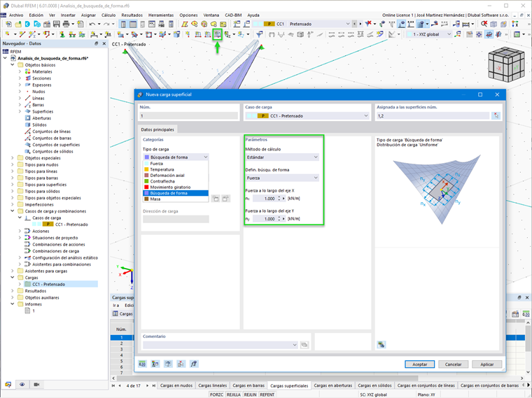
Task: Toggle REJILLA in the status bar
Action: [x=233, y=395]
